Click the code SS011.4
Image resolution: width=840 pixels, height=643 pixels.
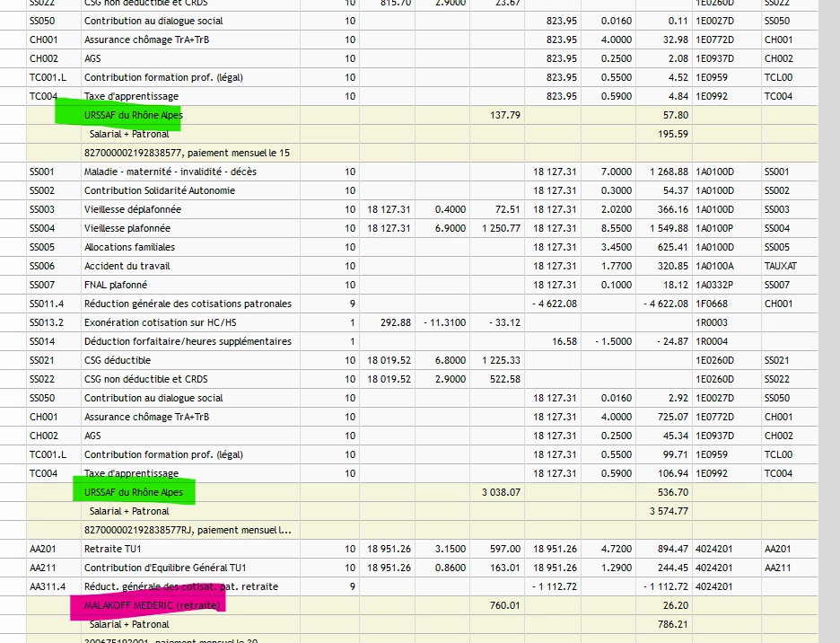(x=47, y=304)
